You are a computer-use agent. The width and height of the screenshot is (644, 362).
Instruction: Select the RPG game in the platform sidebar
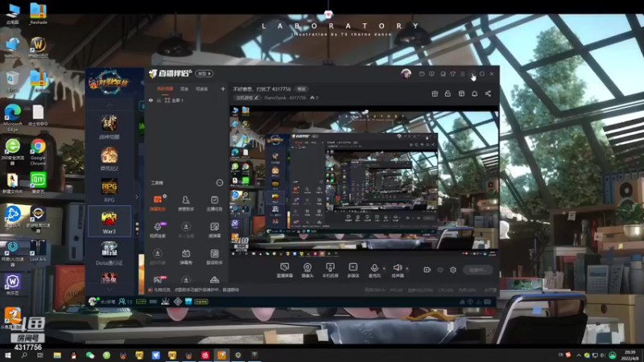109,190
